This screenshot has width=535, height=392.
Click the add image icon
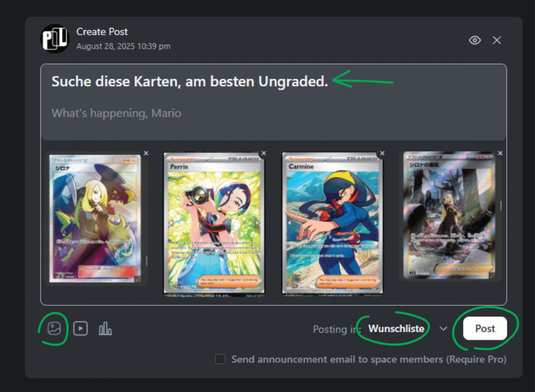click(x=54, y=329)
